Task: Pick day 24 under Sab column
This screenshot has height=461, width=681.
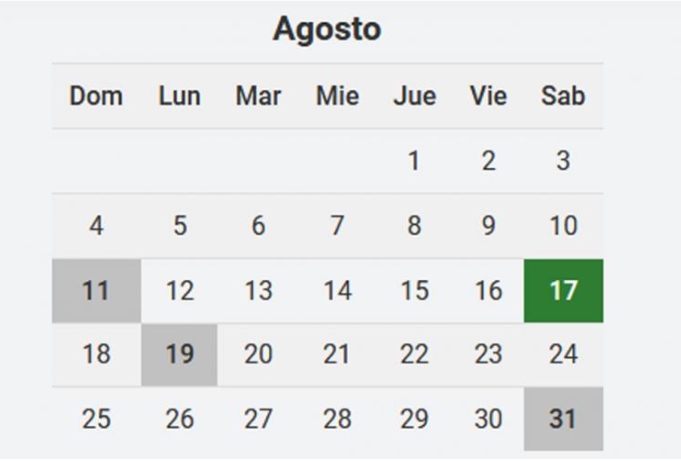Action: pyautogui.click(x=563, y=354)
